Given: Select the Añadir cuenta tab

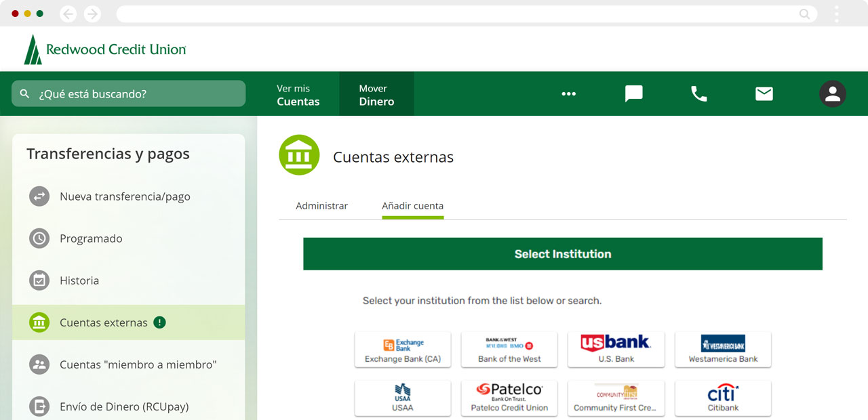Looking at the screenshot, I should [412, 206].
